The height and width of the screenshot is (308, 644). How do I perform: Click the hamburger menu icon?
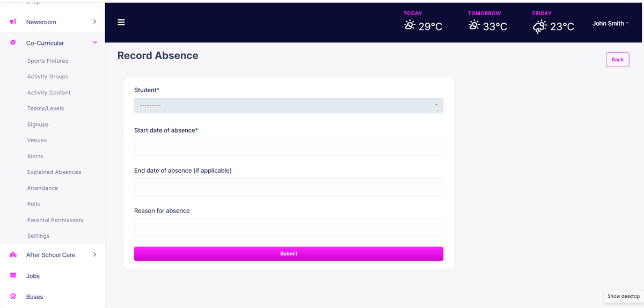coord(121,23)
